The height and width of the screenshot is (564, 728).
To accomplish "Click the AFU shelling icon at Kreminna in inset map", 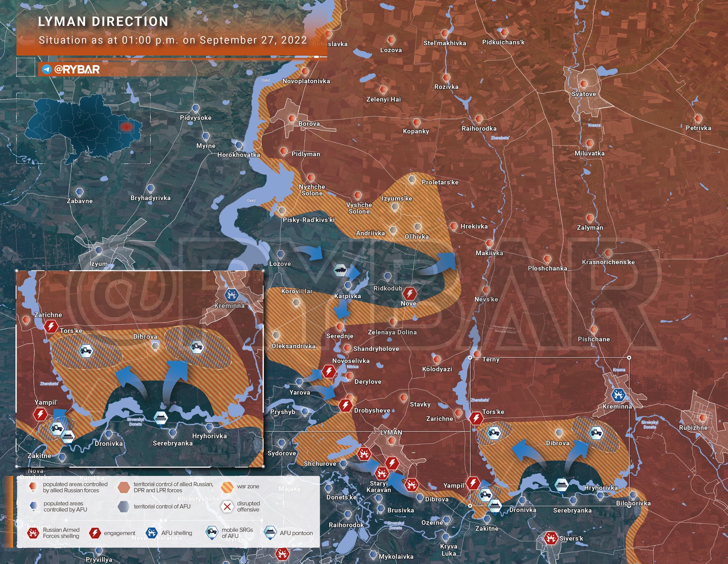I will coord(231,295).
